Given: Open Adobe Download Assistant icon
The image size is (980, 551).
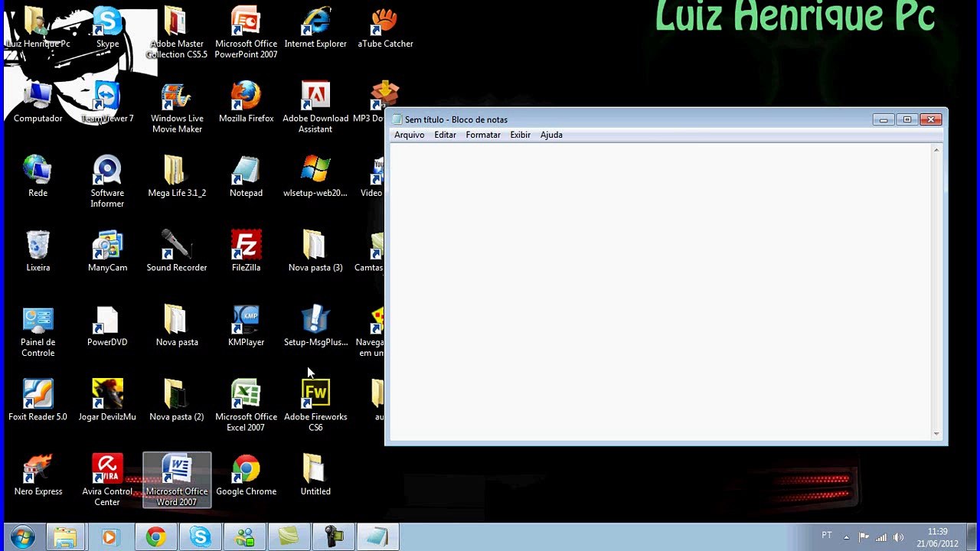Looking at the screenshot, I should [315, 107].
